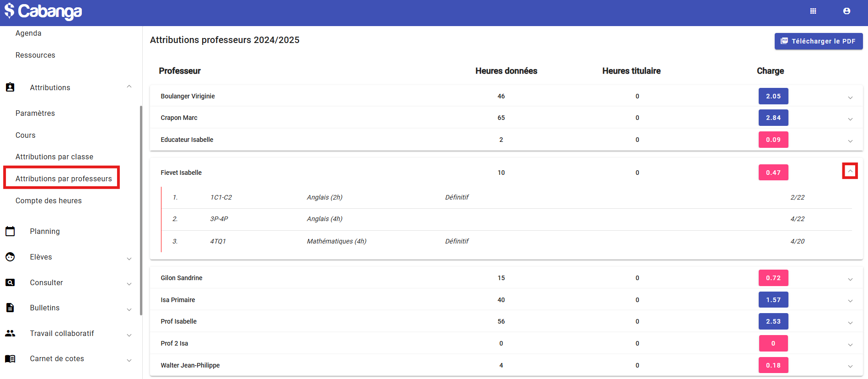This screenshot has height=379, width=868.
Task: Click the Carnet de cotes book icon
Action: pyautogui.click(x=10, y=359)
